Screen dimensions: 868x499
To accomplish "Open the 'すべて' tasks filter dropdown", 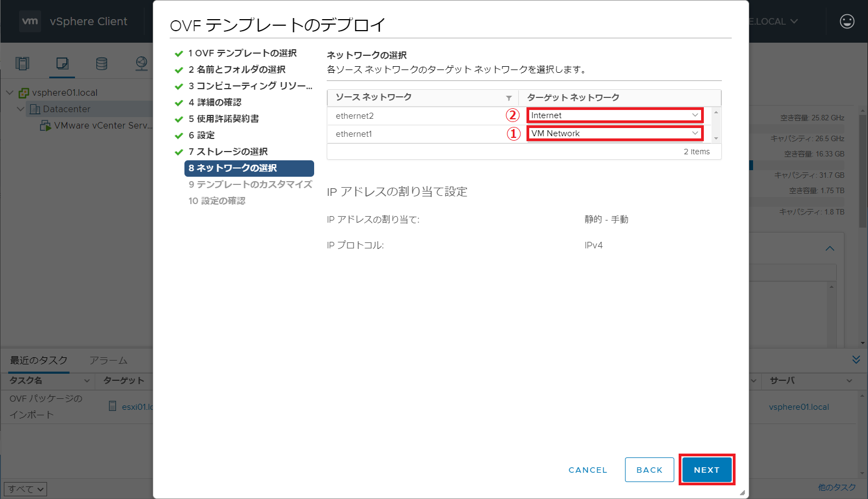I will click(x=25, y=489).
